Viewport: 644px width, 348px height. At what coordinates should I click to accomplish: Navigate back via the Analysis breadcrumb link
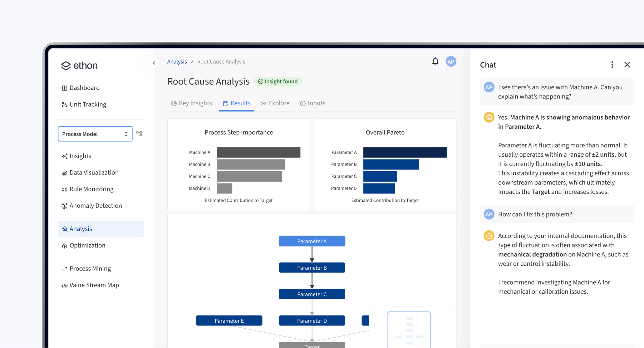tap(177, 61)
